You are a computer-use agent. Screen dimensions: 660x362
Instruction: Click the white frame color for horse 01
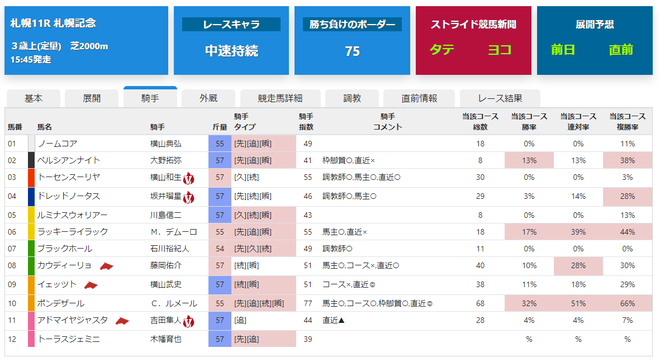point(31,144)
